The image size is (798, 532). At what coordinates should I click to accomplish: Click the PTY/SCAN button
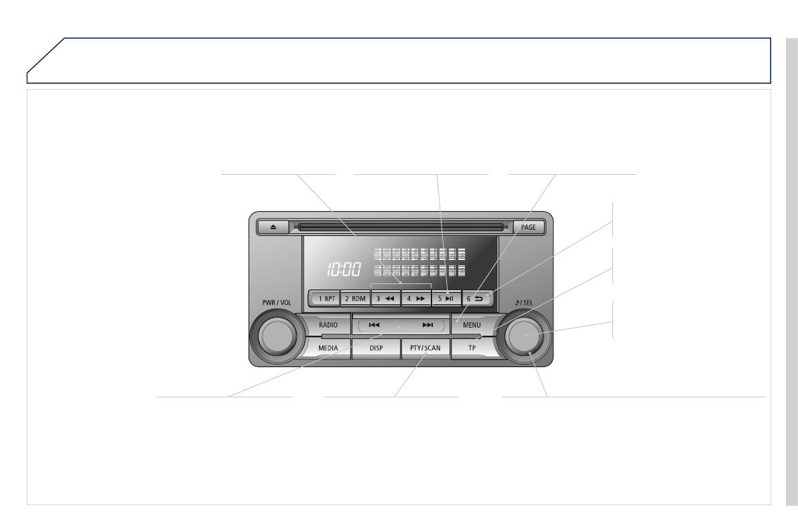pyautogui.click(x=425, y=348)
